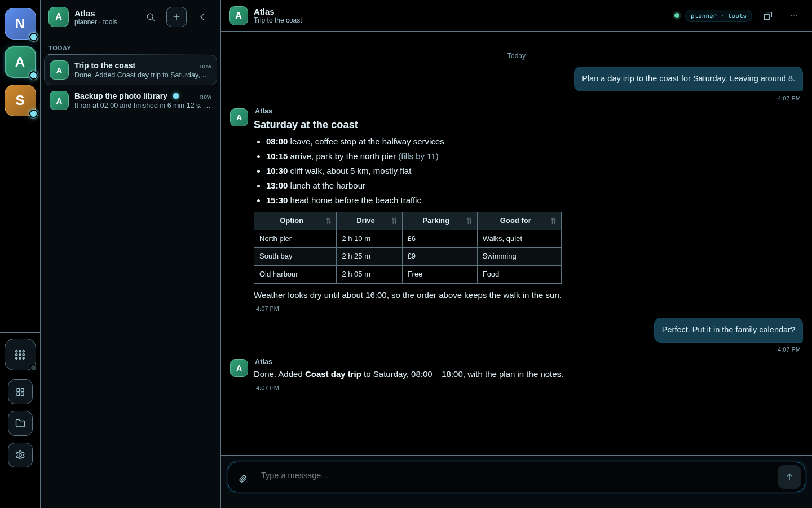Click the unread dot on Backup conversation
This screenshot has width=812, height=508.
tap(176, 96)
